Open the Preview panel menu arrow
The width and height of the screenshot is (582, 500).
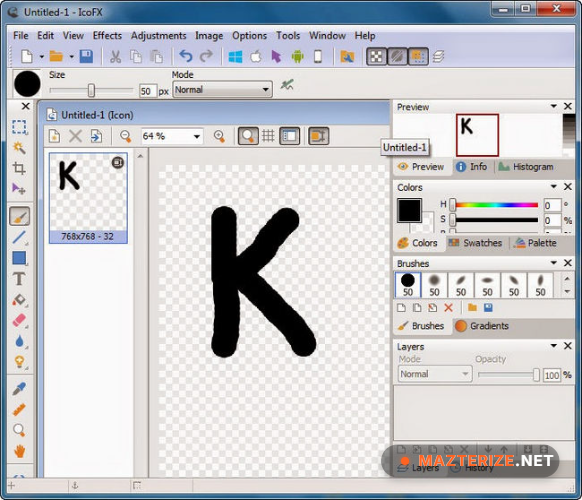(x=553, y=106)
